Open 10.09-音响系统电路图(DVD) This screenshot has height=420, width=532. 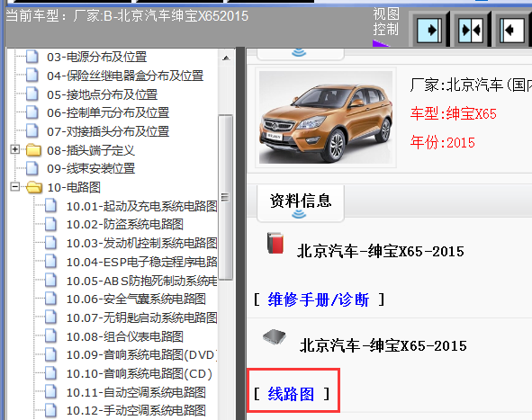(141, 354)
